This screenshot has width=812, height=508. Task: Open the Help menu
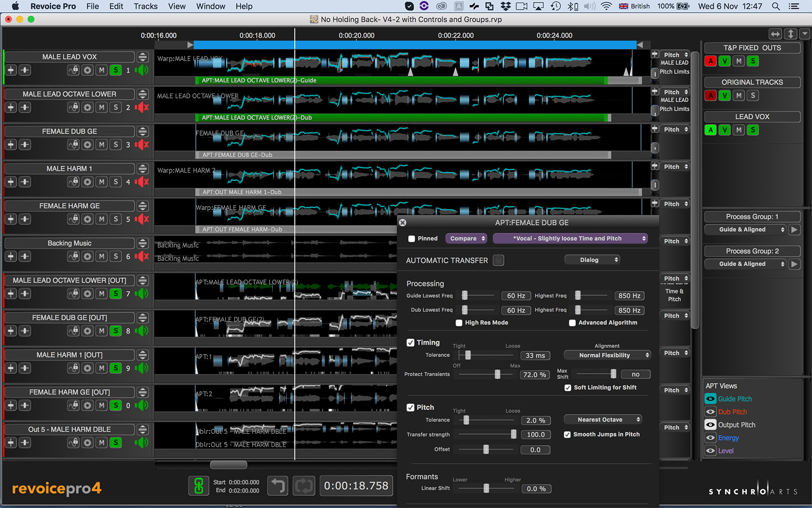[244, 6]
